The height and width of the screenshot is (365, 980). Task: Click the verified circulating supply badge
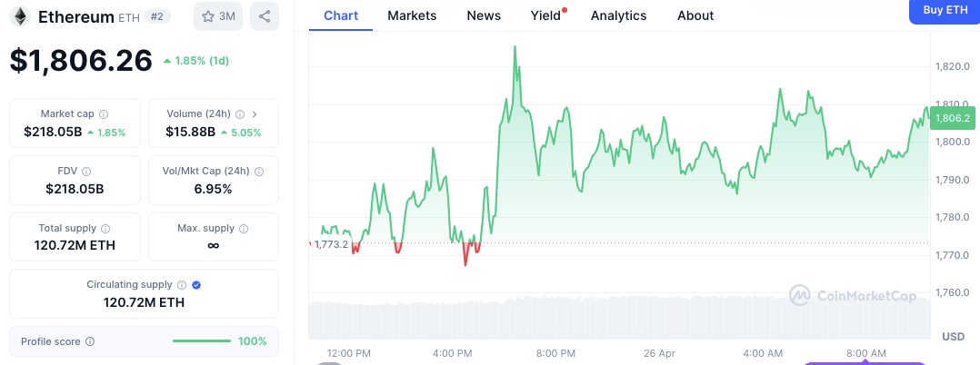[197, 285]
